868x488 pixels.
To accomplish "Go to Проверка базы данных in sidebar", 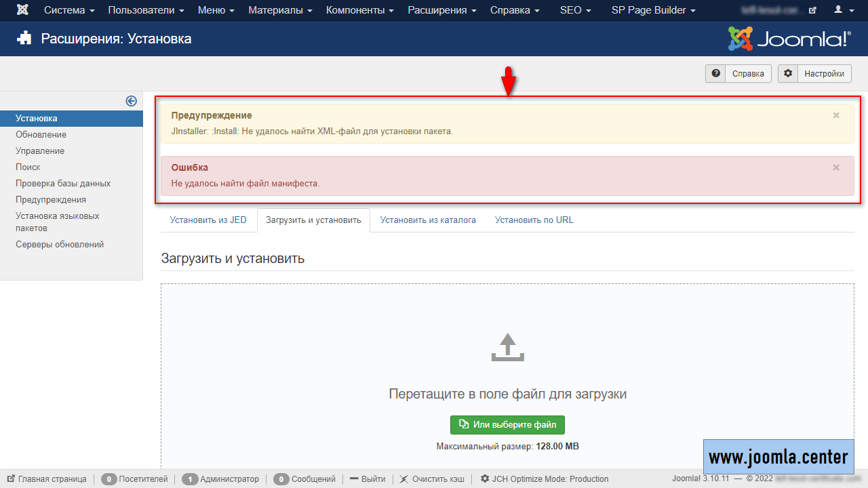I will click(x=63, y=184).
